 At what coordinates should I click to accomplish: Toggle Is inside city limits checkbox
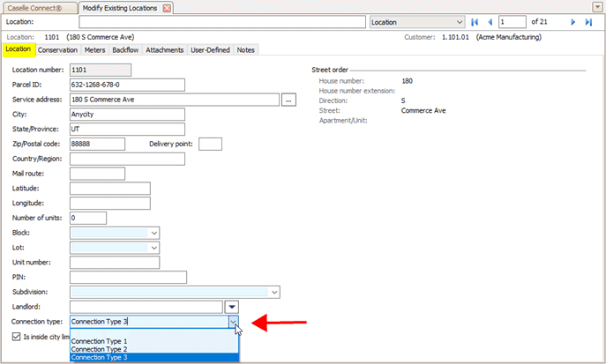click(x=17, y=337)
